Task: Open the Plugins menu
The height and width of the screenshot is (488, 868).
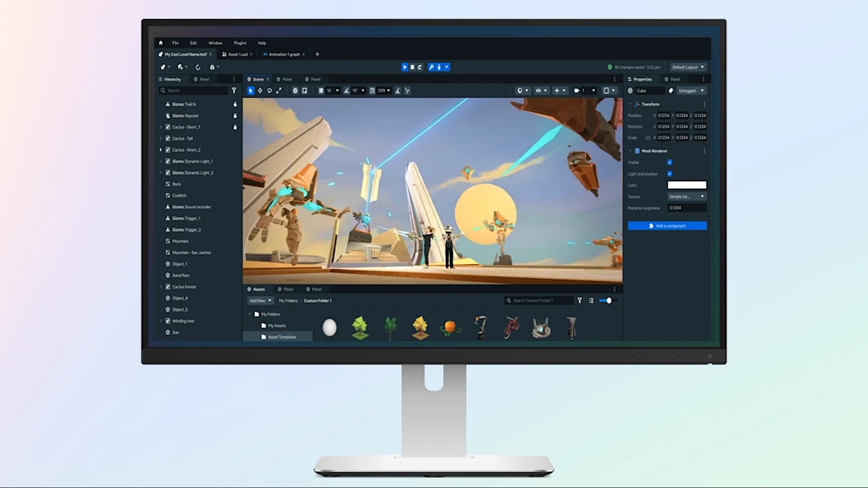Action: click(239, 43)
